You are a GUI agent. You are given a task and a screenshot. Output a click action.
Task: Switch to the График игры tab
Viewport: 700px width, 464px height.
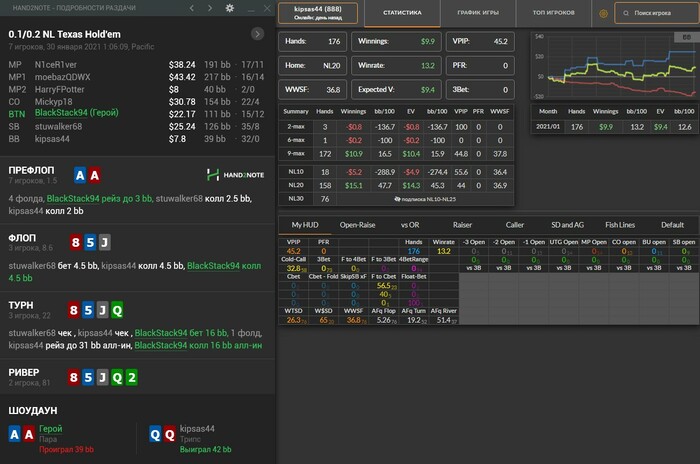coord(478,13)
